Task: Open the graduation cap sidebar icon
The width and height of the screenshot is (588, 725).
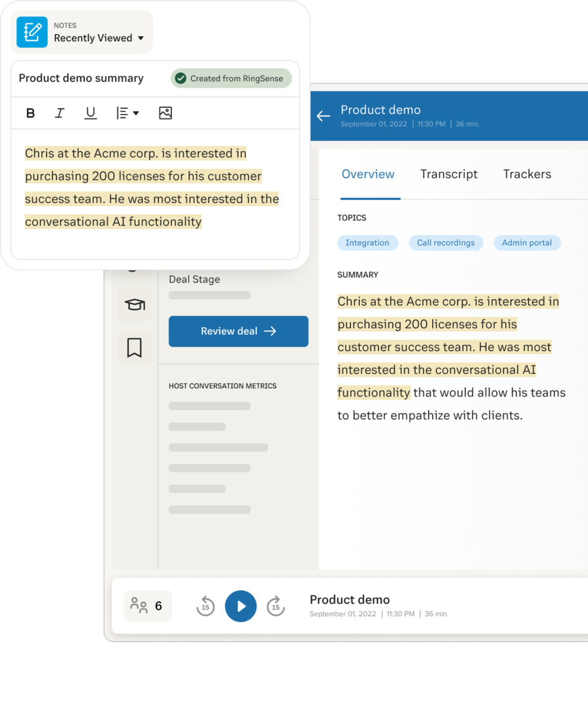Action: pyautogui.click(x=135, y=305)
